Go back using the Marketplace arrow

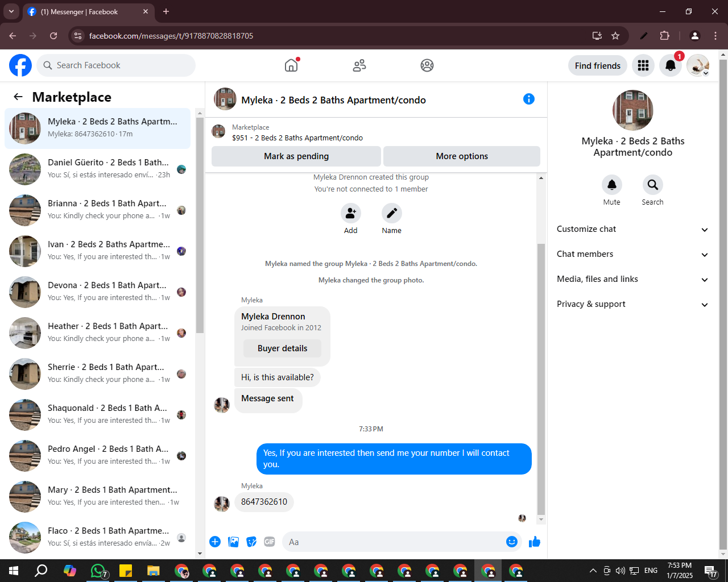click(18, 97)
